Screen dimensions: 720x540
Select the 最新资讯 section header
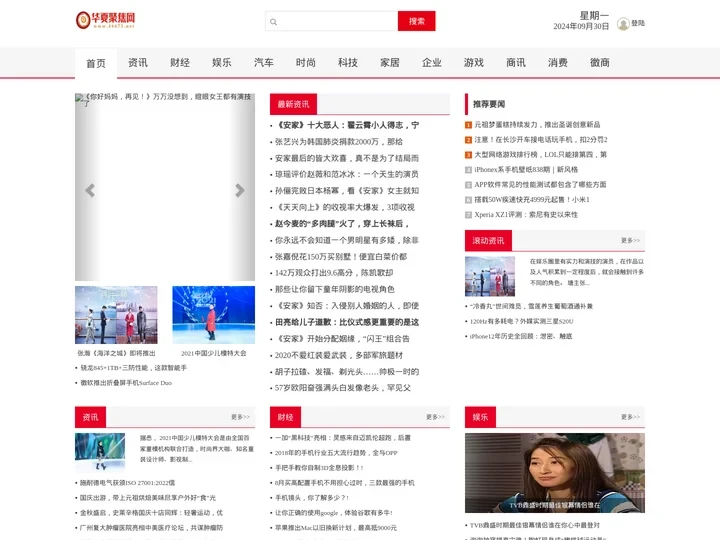click(x=293, y=104)
